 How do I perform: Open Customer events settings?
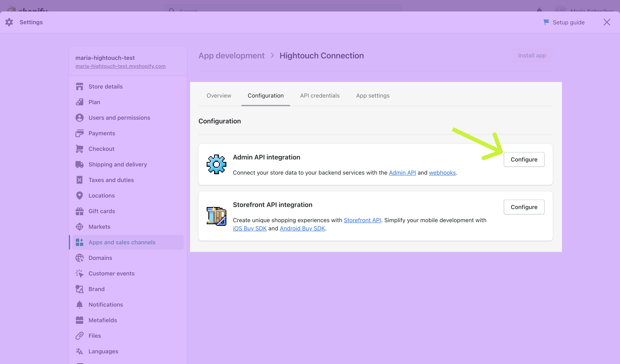(128, 273)
